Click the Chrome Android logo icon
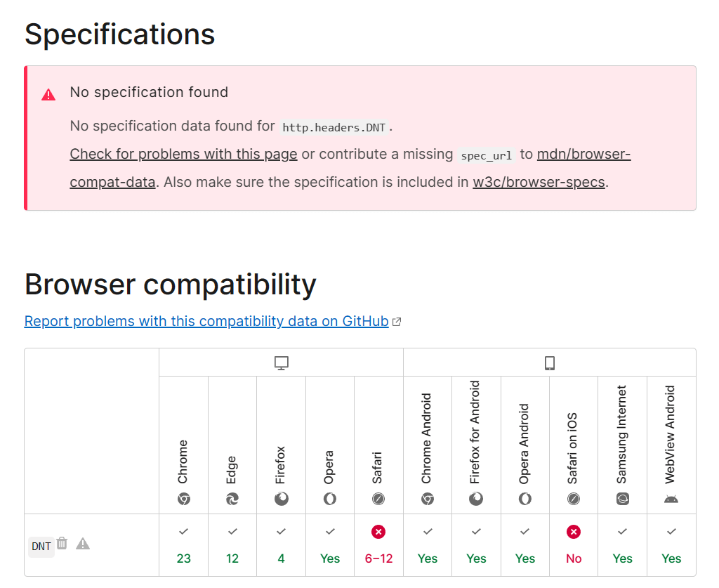719x588 pixels. click(428, 499)
